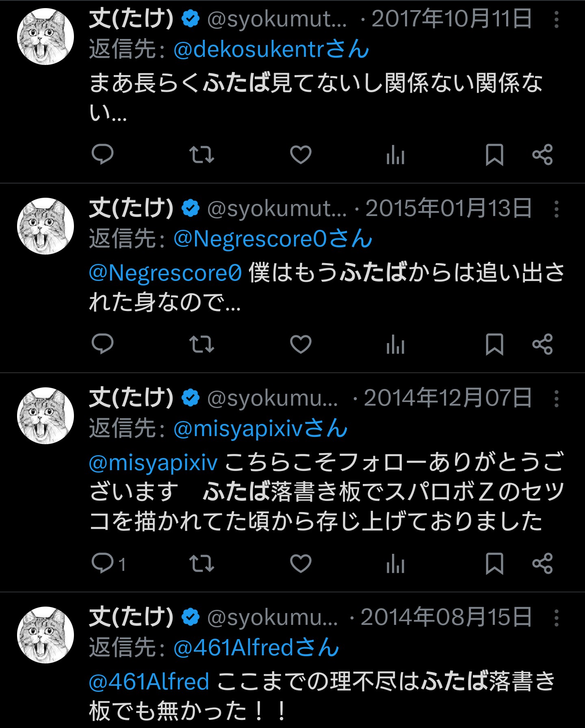Like the tweet replying to @Negrescore0
585x728 pixels.
click(x=301, y=344)
